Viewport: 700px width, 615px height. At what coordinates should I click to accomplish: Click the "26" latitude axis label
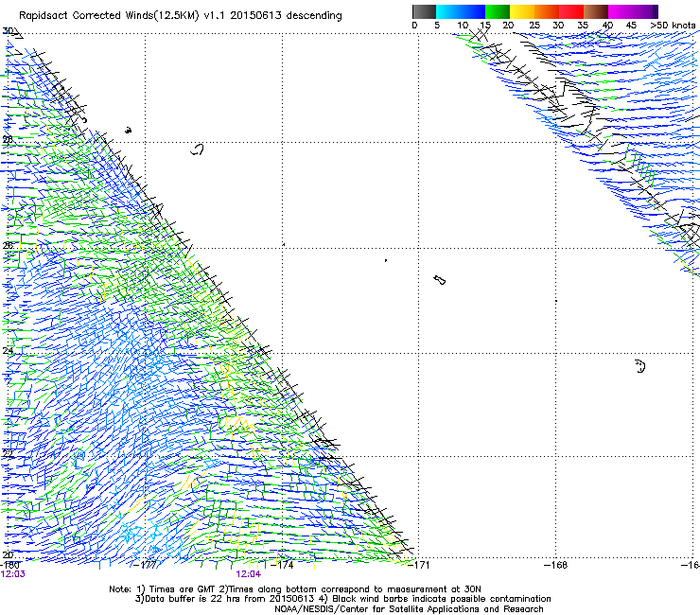[x=8, y=245]
